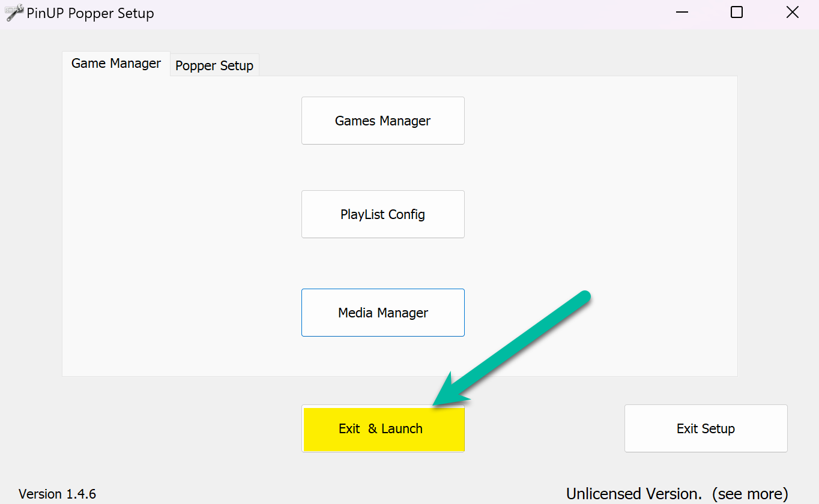Image resolution: width=819 pixels, height=504 pixels.
Task: Click empty space between Exit & Launch and Exit Setup
Action: coord(543,428)
